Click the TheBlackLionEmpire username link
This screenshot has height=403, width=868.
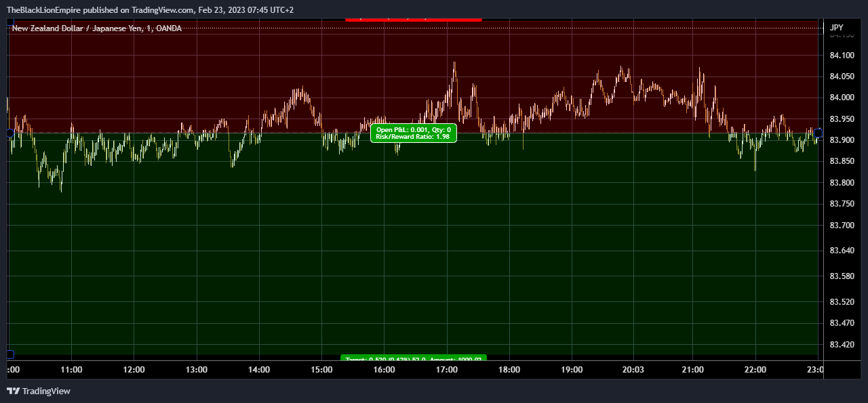coord(43,9)
